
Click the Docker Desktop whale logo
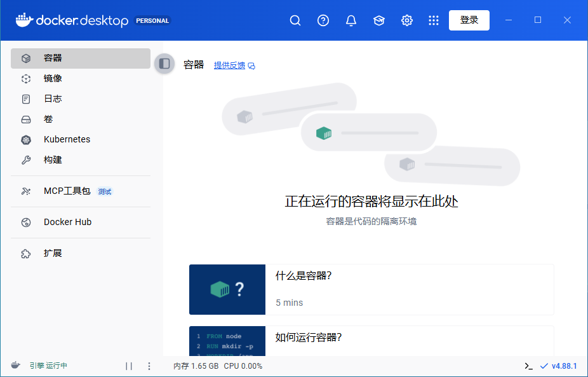(24, 20)
